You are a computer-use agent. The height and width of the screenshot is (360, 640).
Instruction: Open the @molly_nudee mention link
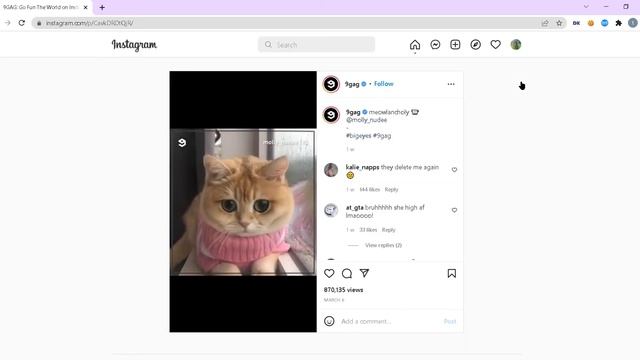tap(366, 120)
